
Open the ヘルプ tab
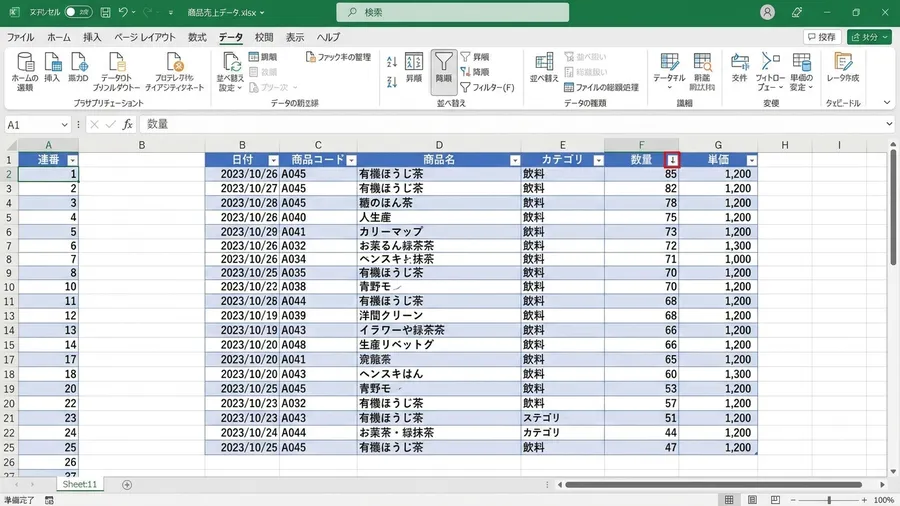(328, 37)
